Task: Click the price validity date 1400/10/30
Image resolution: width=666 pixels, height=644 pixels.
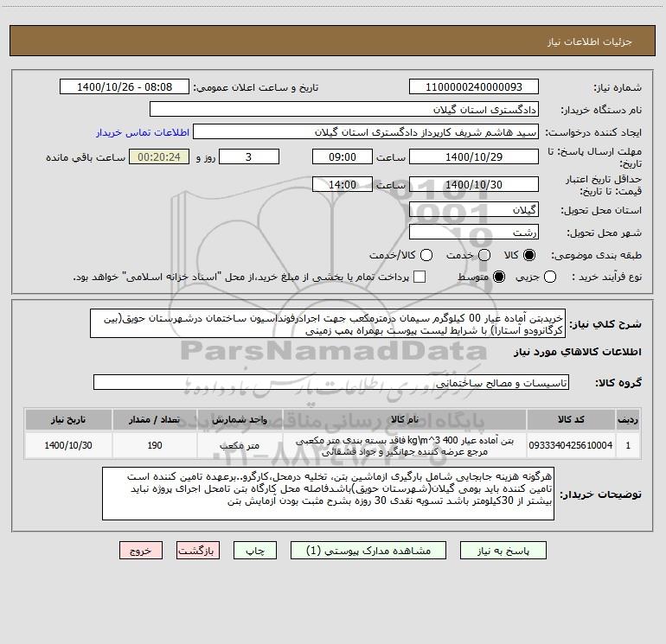Action: [x=474, y=185]
